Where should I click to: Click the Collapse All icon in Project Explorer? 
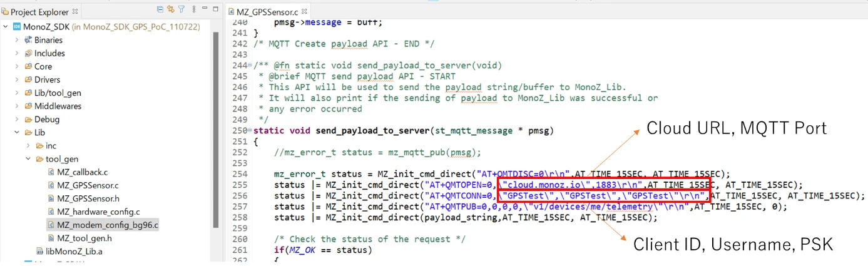point(160,9)
